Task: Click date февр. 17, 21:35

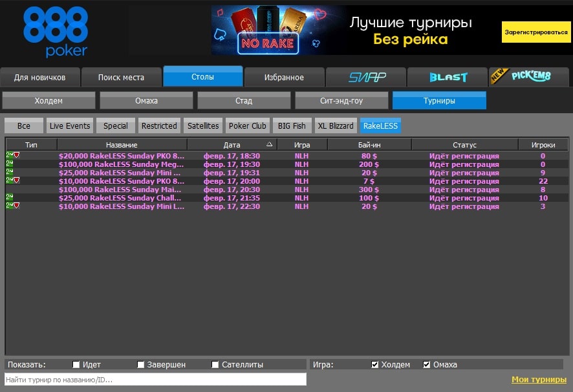Action: click(232, 198)
